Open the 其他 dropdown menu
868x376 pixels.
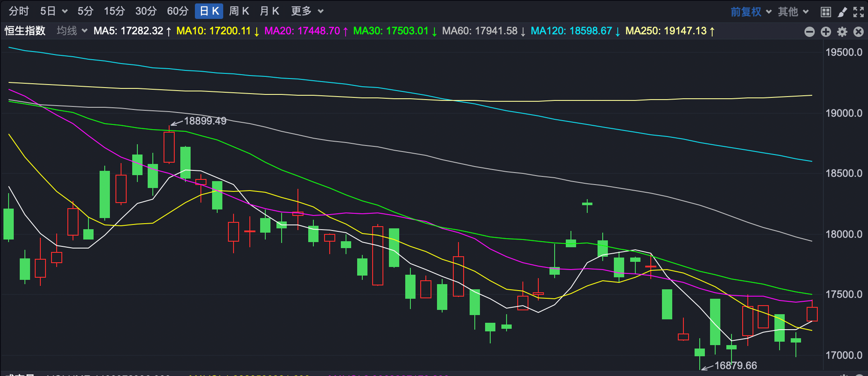click(x=793, y=12)
